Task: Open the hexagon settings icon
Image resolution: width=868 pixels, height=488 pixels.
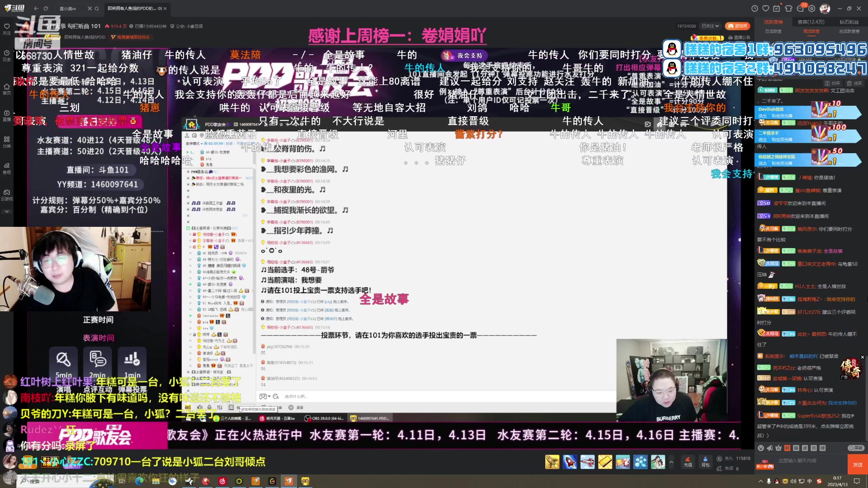Action: [812, 9]
